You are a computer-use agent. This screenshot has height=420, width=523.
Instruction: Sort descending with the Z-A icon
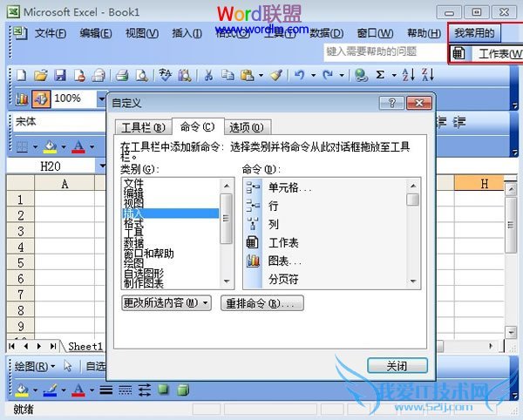click(x=428, y=75)
